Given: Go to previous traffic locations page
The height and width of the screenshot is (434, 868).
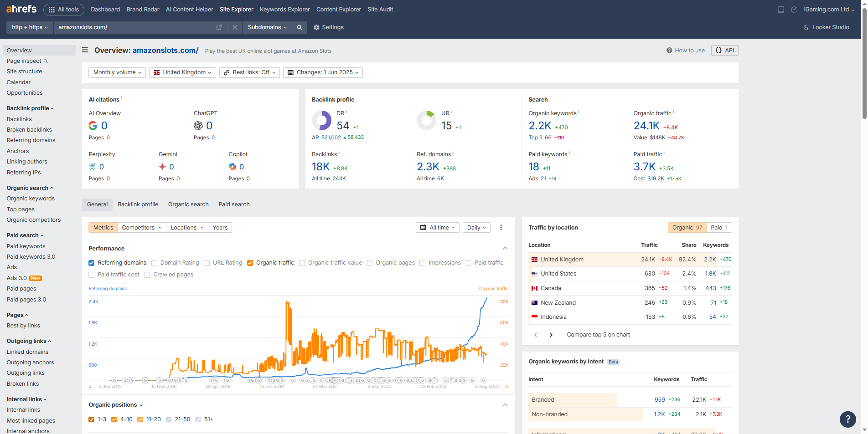Looking at the screenshot, I should point(536,335).
